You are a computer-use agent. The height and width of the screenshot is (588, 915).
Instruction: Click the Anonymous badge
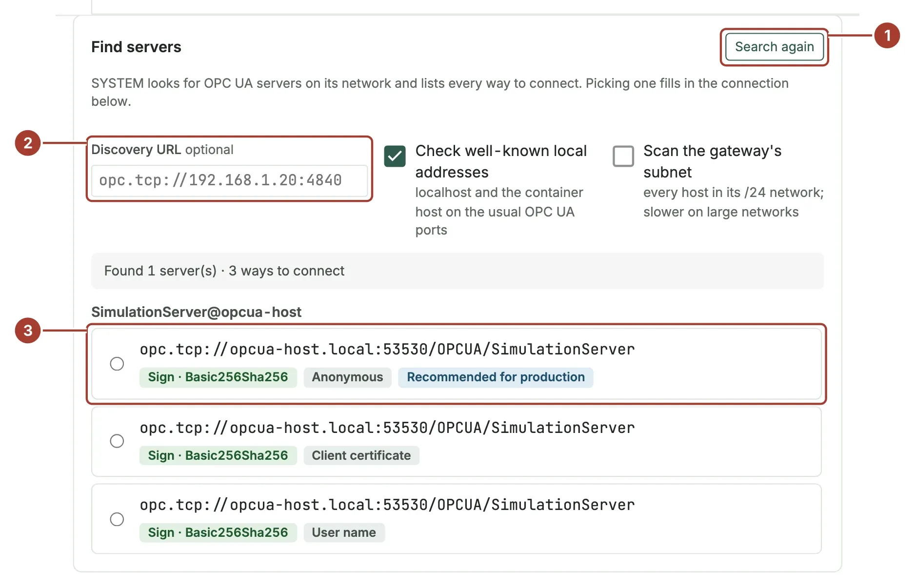(347, 377)
